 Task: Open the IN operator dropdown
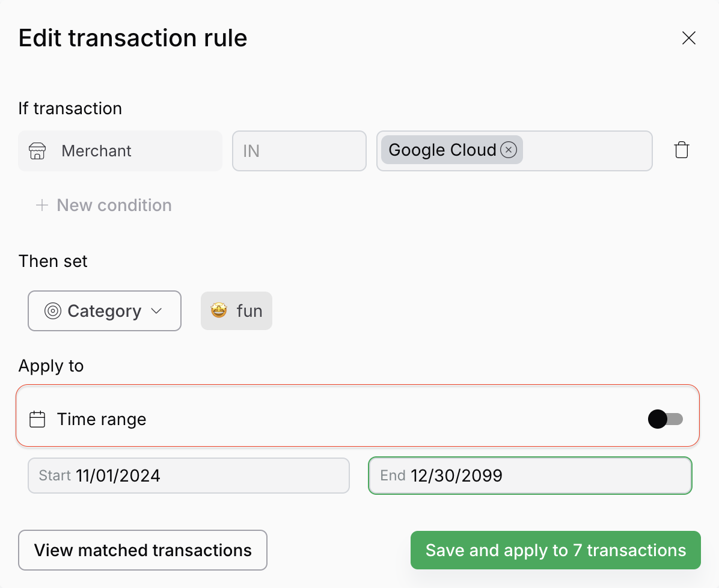coord(299,151)
